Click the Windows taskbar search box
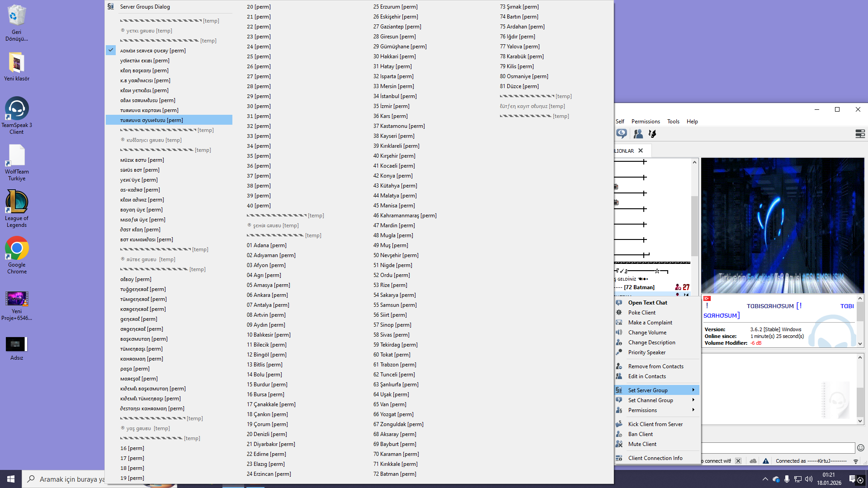 coord(64,479)
